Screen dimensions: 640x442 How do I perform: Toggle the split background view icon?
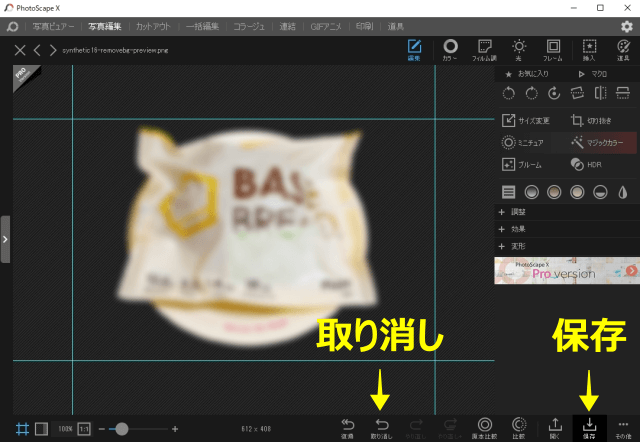pos(41,429)
